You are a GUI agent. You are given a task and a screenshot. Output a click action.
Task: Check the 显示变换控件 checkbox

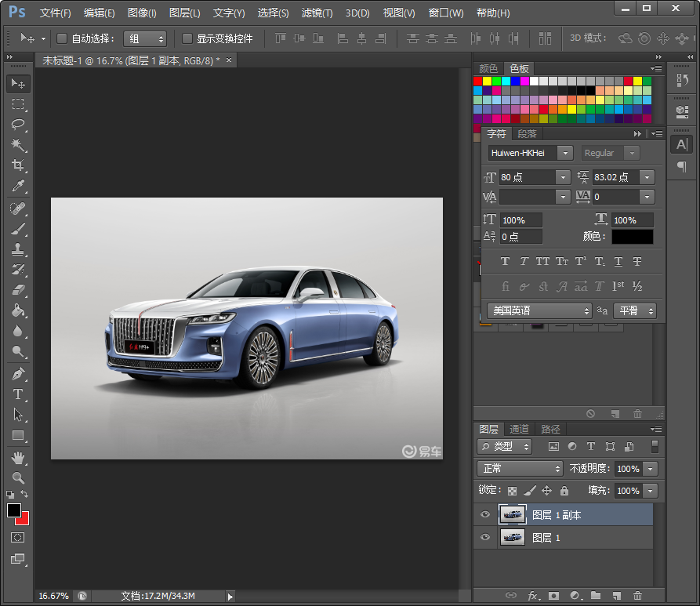[x=187, y=38]
